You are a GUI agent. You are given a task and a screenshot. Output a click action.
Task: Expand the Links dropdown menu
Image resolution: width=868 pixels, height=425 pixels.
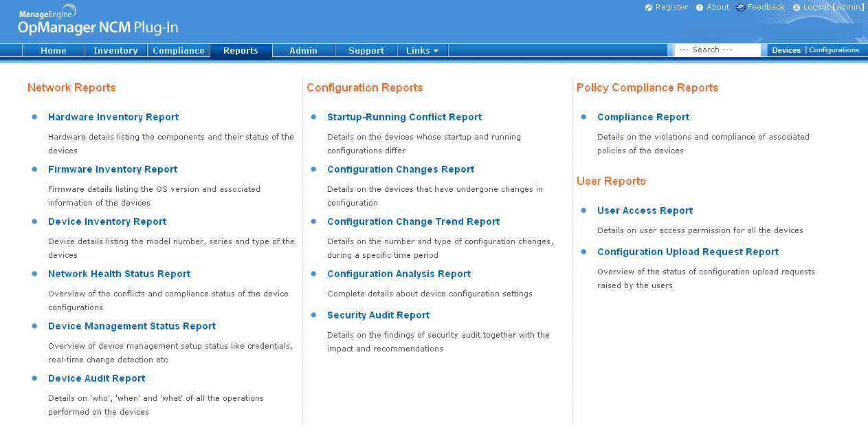422,50
